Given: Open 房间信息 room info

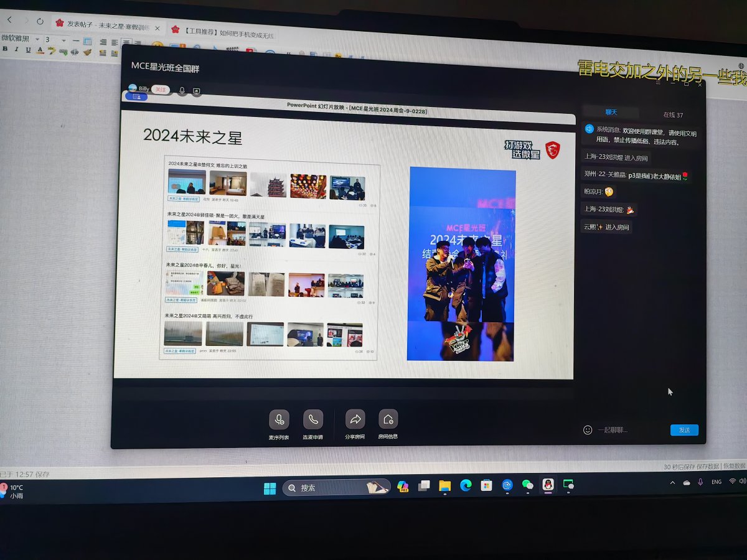Looking at the screenshot, I should tap(388, 419).
